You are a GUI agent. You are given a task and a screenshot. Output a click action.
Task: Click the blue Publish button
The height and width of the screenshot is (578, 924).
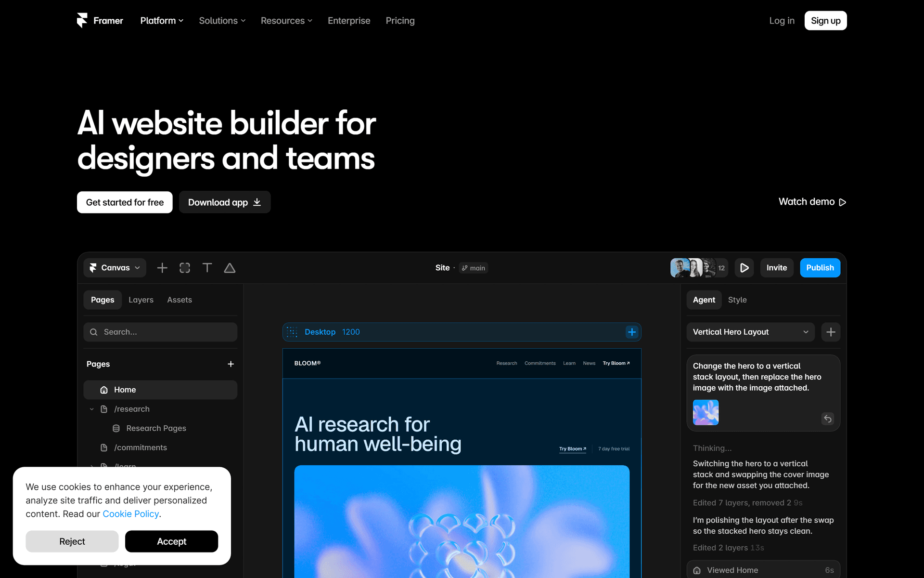coord(820,268)
